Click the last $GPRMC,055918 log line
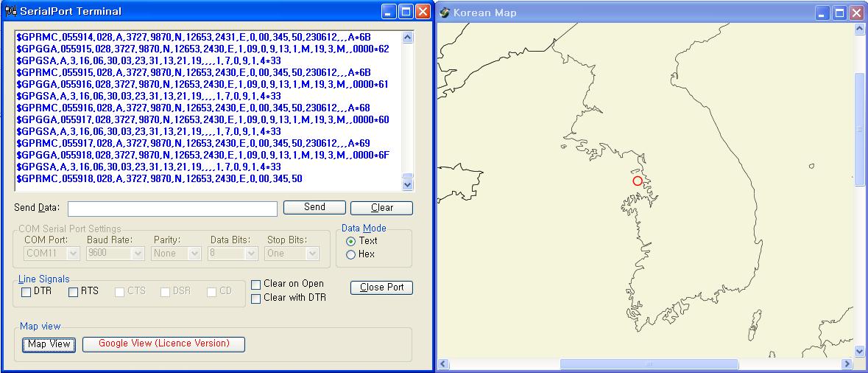 160,178
